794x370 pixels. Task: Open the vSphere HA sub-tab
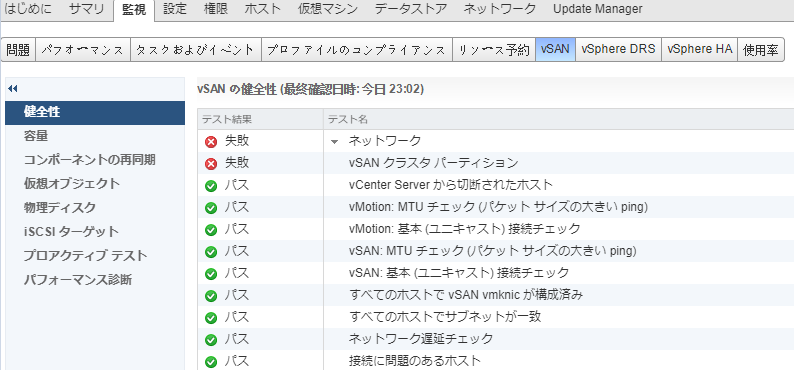699,50
